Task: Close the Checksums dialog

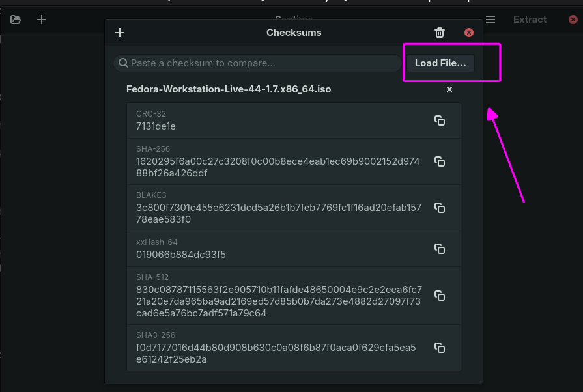Action: pyautogui.click(x=469, y=33)
